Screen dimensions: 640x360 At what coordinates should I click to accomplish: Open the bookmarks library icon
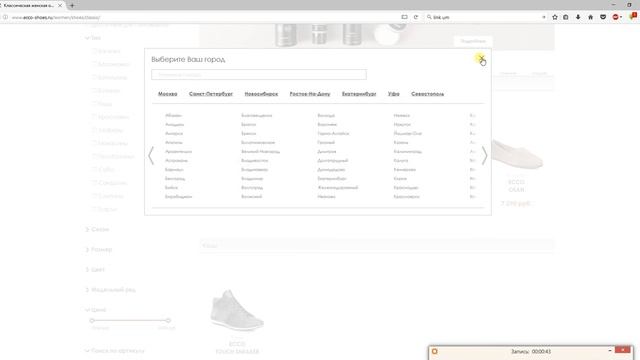pyautogui.click(x=566, y=17)
